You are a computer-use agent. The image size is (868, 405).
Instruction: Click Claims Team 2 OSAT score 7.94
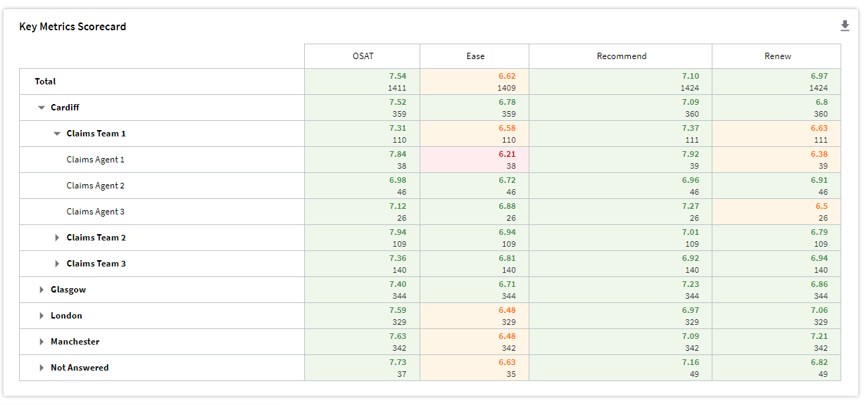point(398,232)
